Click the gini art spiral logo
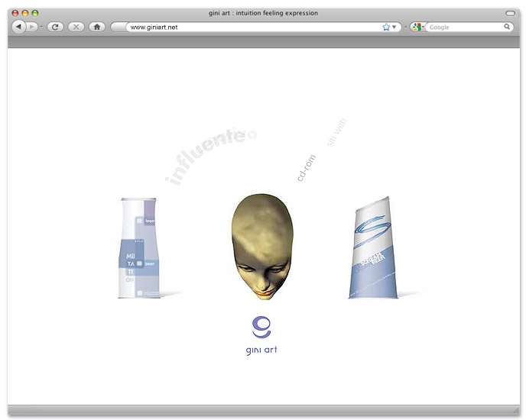 (261, 326)
